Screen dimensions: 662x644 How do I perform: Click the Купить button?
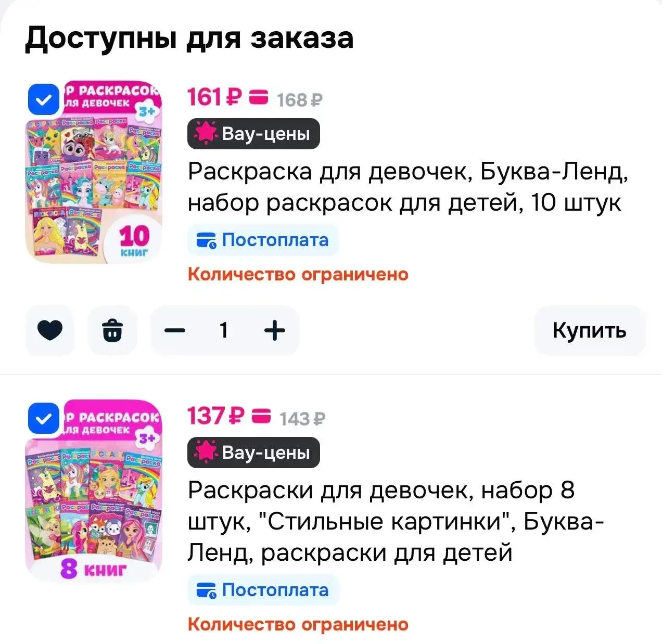[x=590, y=330]
